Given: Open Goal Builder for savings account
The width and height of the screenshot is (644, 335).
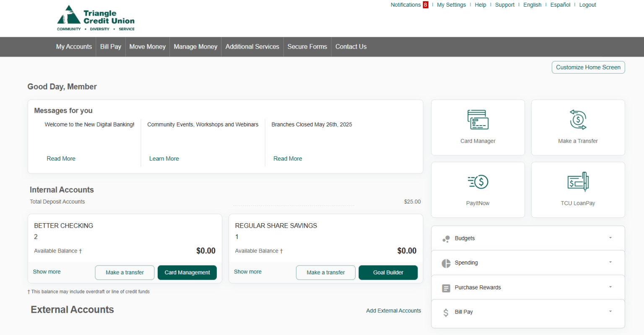Looking at the screenshot, I should point(388,272).
